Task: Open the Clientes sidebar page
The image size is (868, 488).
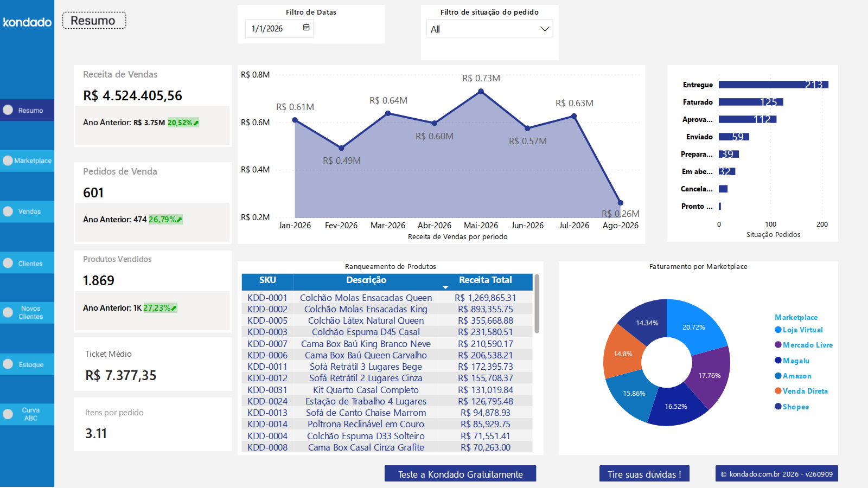Action: [27, 263]
